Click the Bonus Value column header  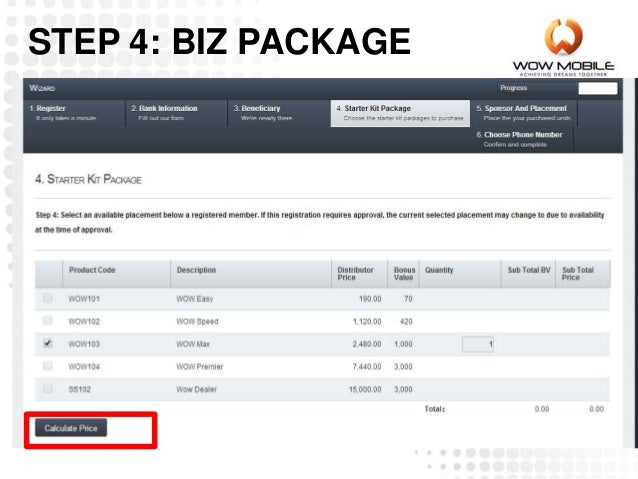click(x=404, y=274)
